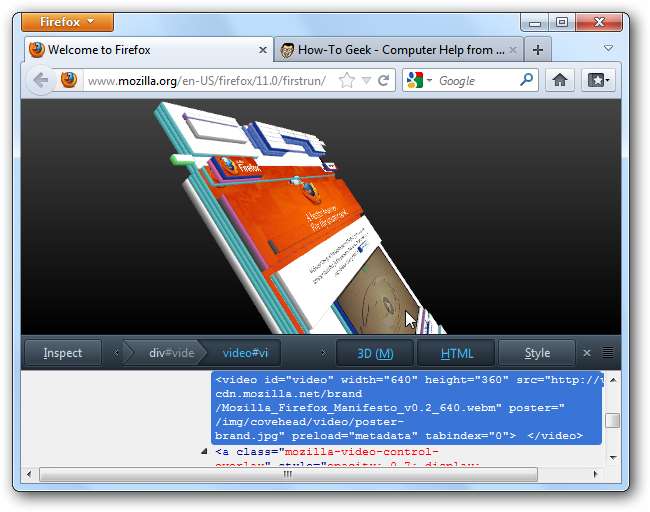Reload the page with refresh icon
The width and height of the screenshot is (650, 512).
383,80
